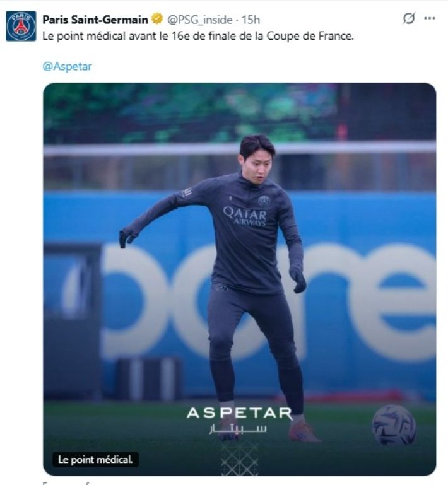Click the 15h timestamp

252,20
